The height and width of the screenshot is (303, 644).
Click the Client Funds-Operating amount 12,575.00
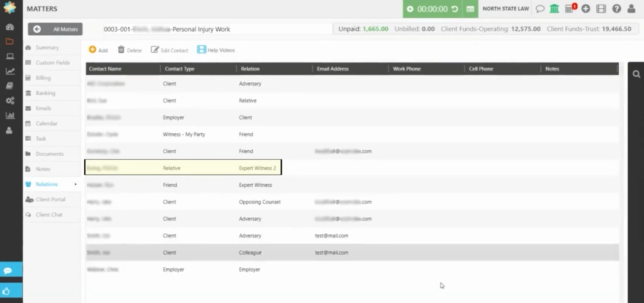tap(526, 29)
